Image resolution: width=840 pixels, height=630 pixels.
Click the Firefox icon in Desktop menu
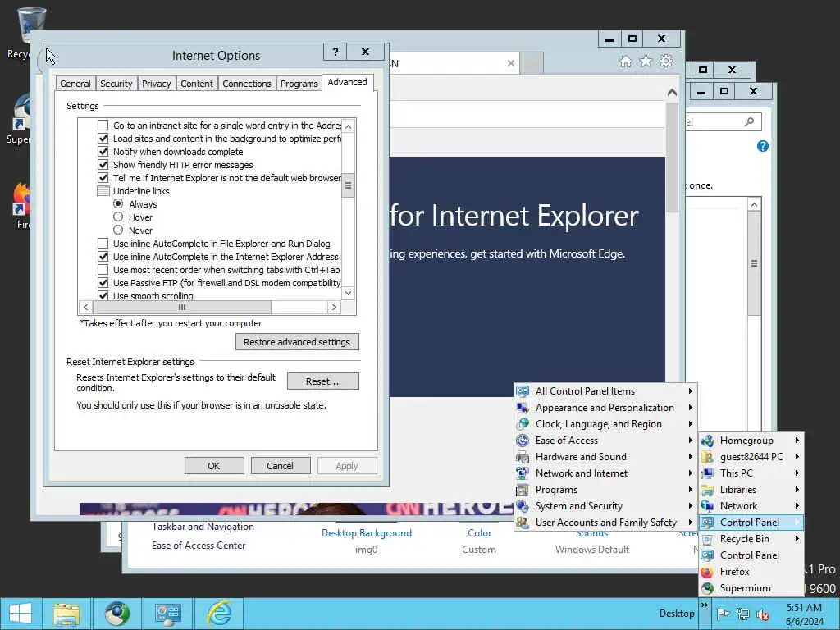pos(707,572)
